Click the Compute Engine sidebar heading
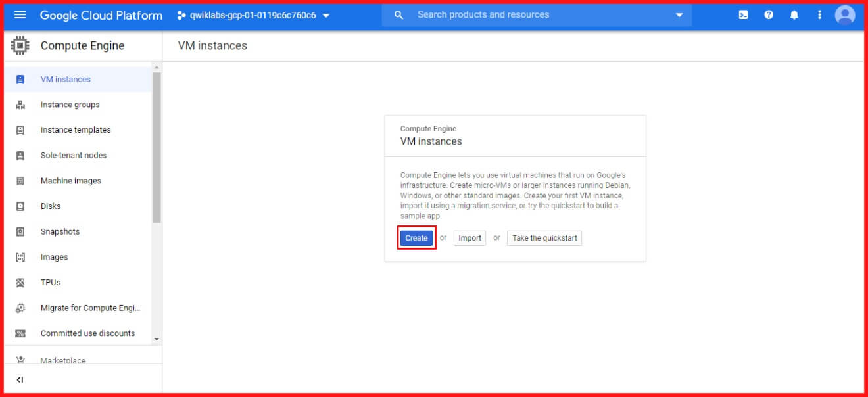 pos(82,46)
